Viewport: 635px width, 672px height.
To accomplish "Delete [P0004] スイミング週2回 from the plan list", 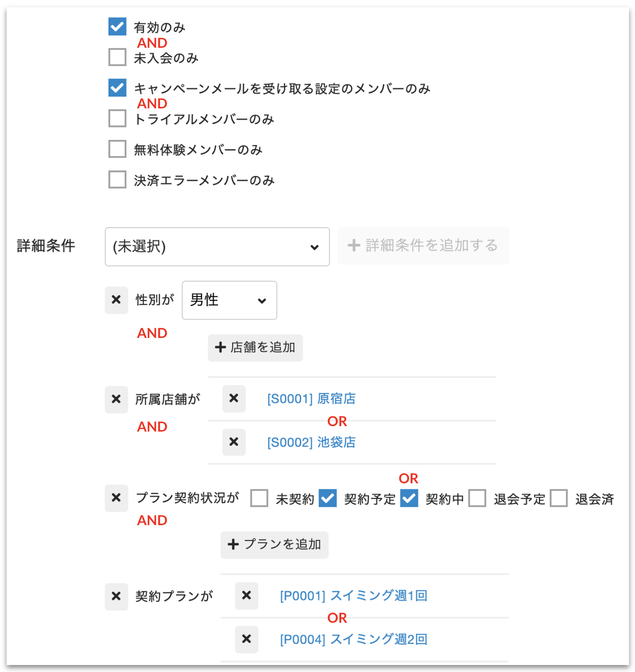I will pos(247,639).
